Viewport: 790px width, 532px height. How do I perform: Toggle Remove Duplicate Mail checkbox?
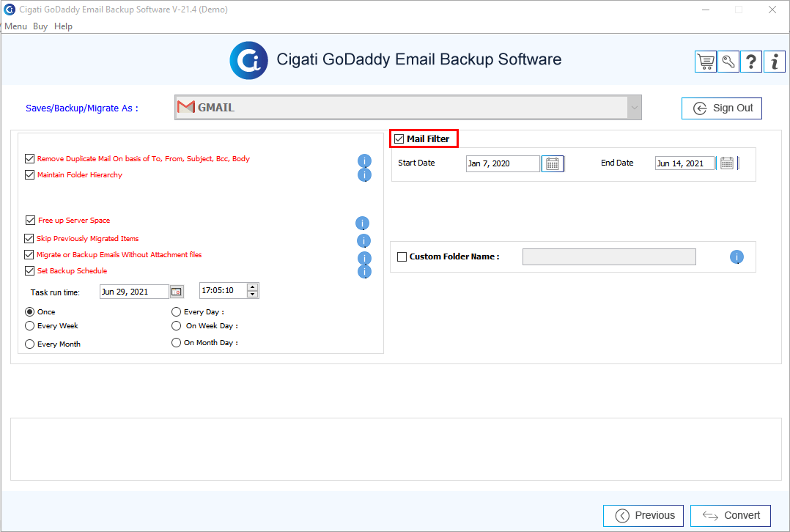pyautogui.click(x=30, y=159)
